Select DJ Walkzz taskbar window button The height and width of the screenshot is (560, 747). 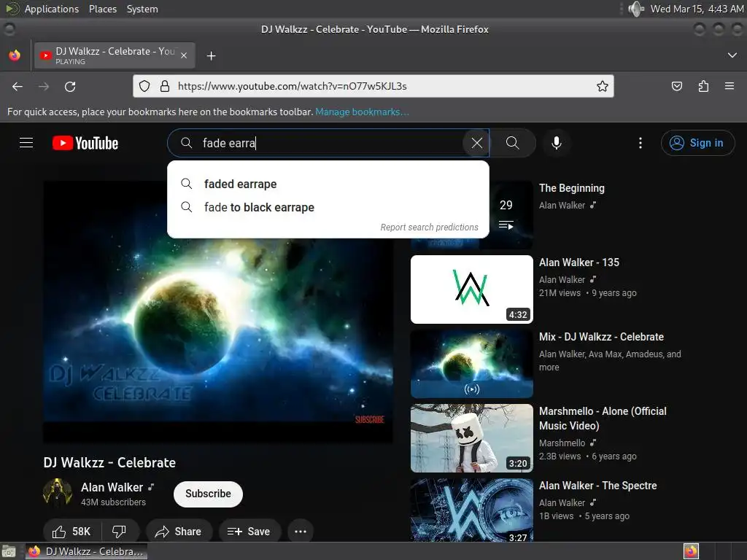click(86, 551)
